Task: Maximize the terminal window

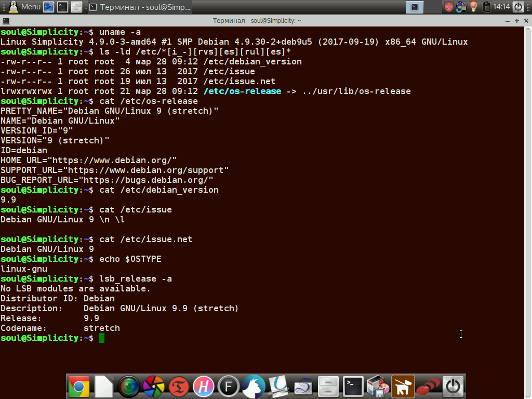Action: (x=517, y=21)
